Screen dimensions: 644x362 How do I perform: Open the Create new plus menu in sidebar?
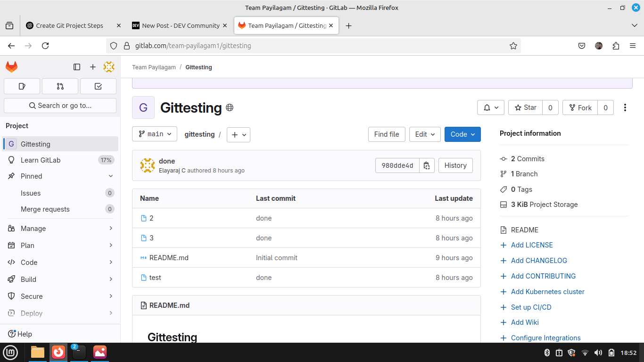(x=93, y=67)
